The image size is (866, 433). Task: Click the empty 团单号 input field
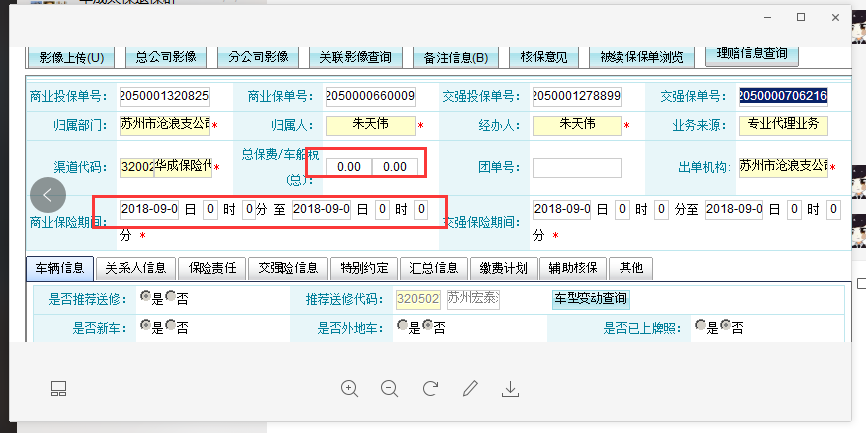pos(577,168)
